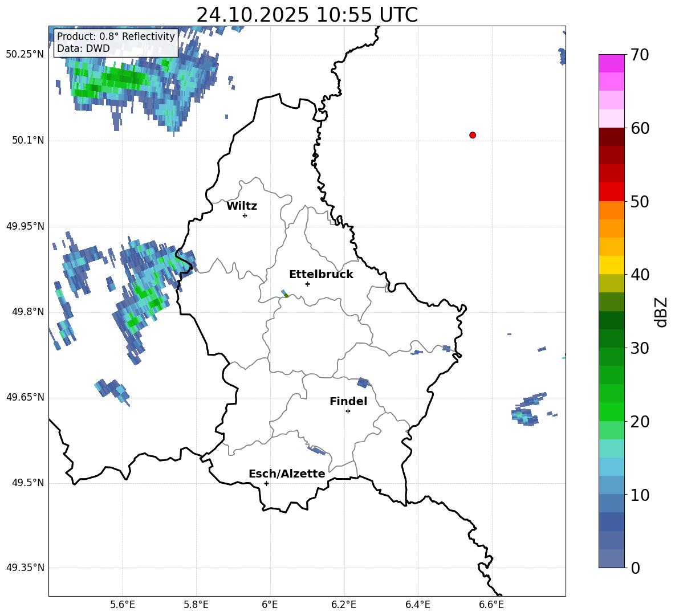Click the 6.2°E longitude label

pyautogui.click(x=344, y=605)
